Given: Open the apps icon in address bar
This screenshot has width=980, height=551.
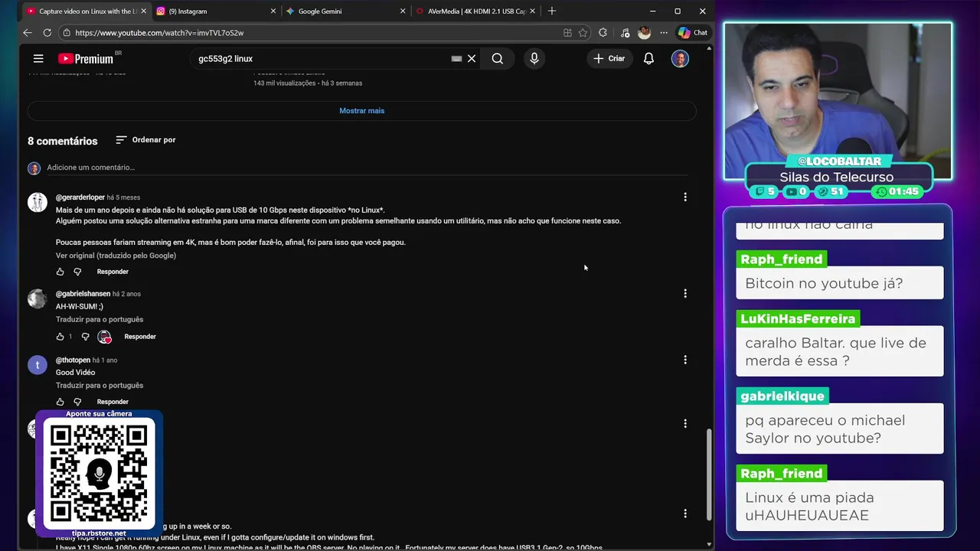Looking at the screenshot, I should pyautogui.click(x=567, y=33).
